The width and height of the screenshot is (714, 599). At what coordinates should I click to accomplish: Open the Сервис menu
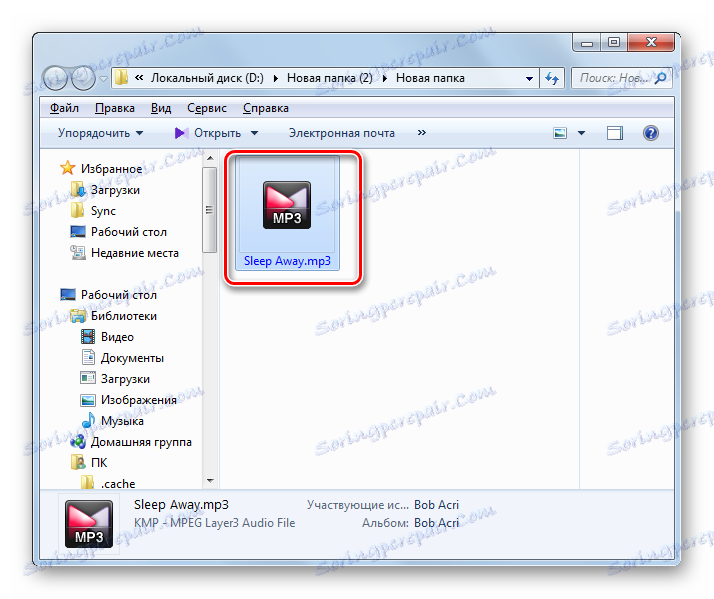coord(207,108)
